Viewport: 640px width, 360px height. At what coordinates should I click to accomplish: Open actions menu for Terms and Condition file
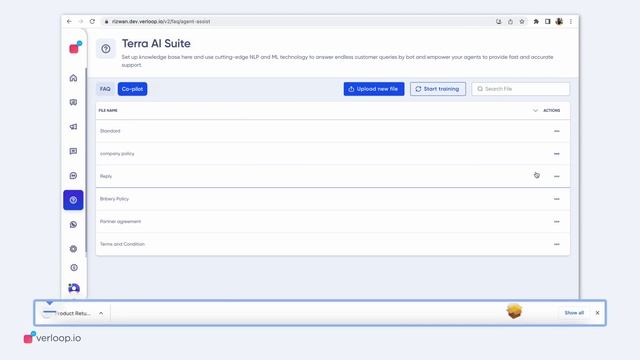(x=557, y=244)
